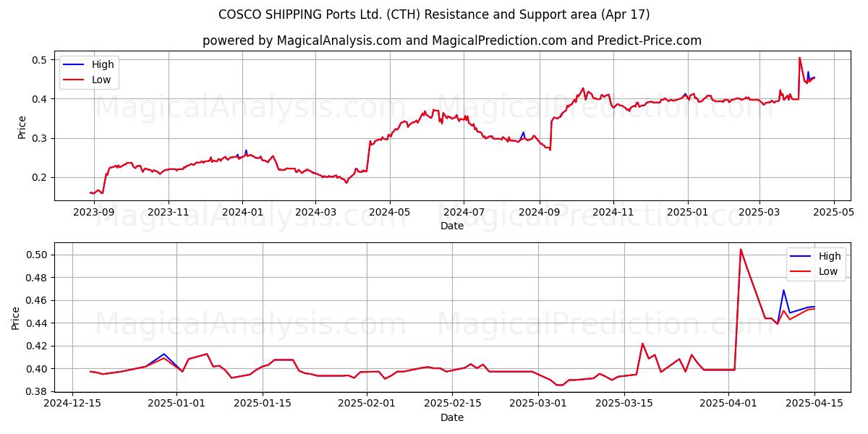Click the 0.5 price tick in top chart
868x434 pixels.
(x=40, y=59)
